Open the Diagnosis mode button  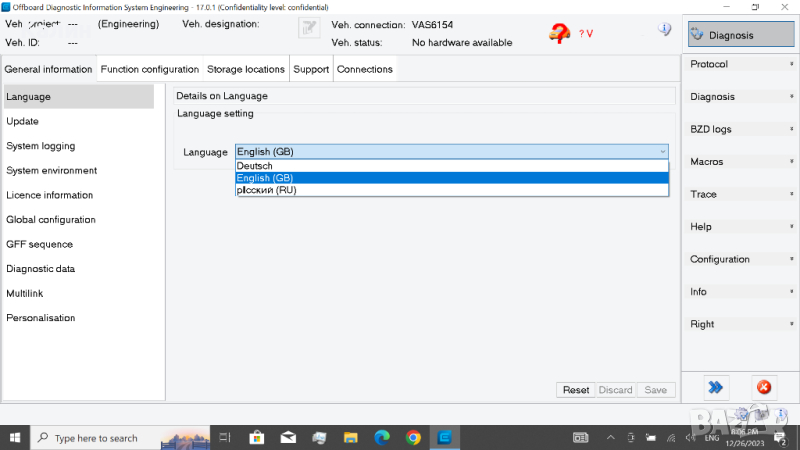(734, 35)
